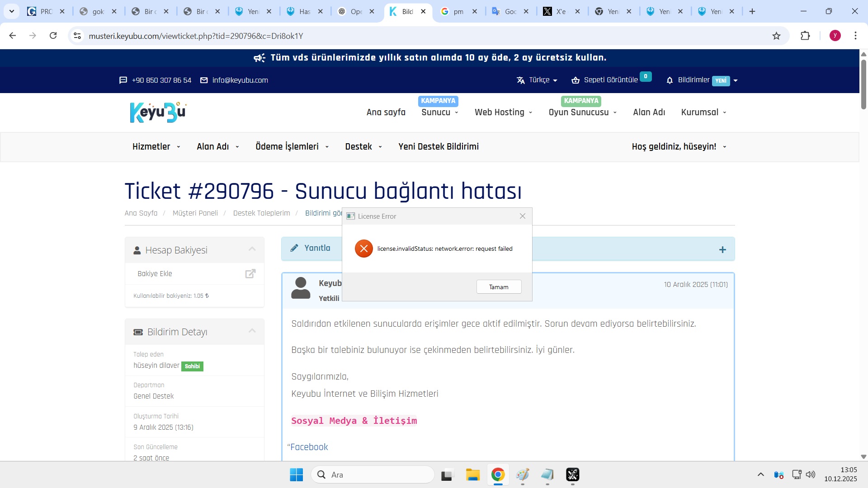Go back to previous page

[13, 36]
